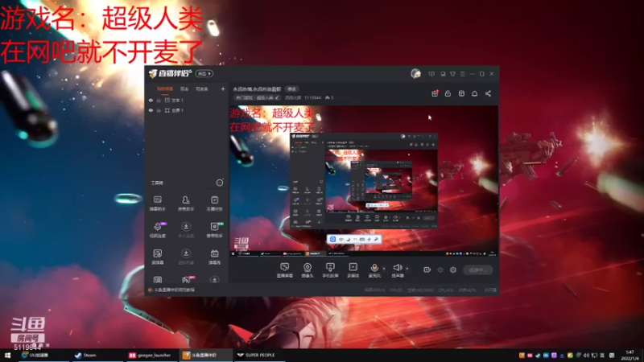Open the skin shirt icon in title bar
The height and width of the screenshot is (362, 644).
tap(452, 74)
